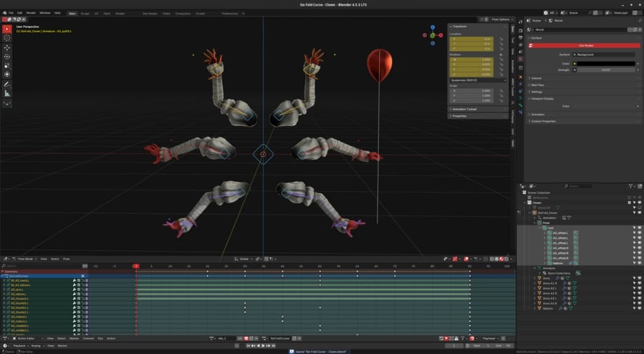Switch to the Sculpt workspace tab
The image size is (644, 354).
(x=85, y=13)
